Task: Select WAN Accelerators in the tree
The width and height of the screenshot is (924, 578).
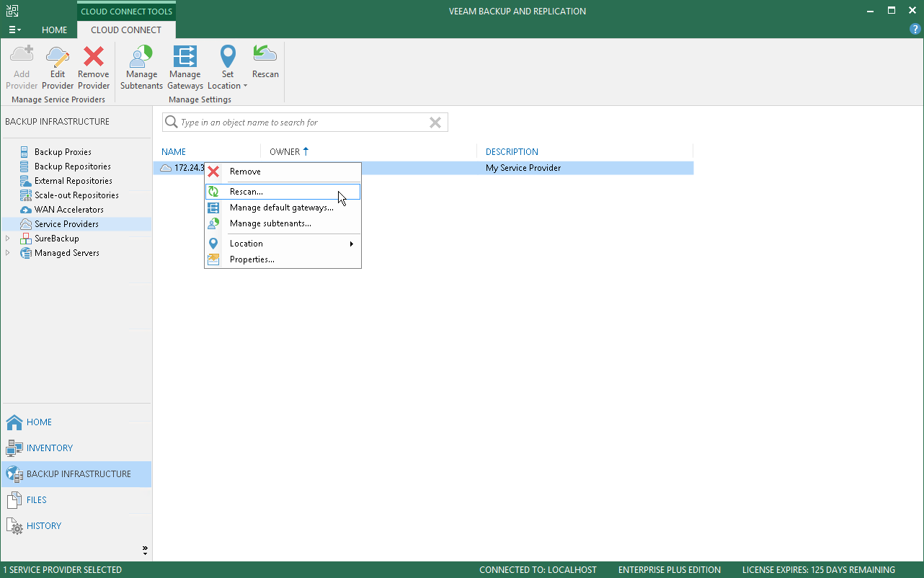Action: tap(69, 210)
